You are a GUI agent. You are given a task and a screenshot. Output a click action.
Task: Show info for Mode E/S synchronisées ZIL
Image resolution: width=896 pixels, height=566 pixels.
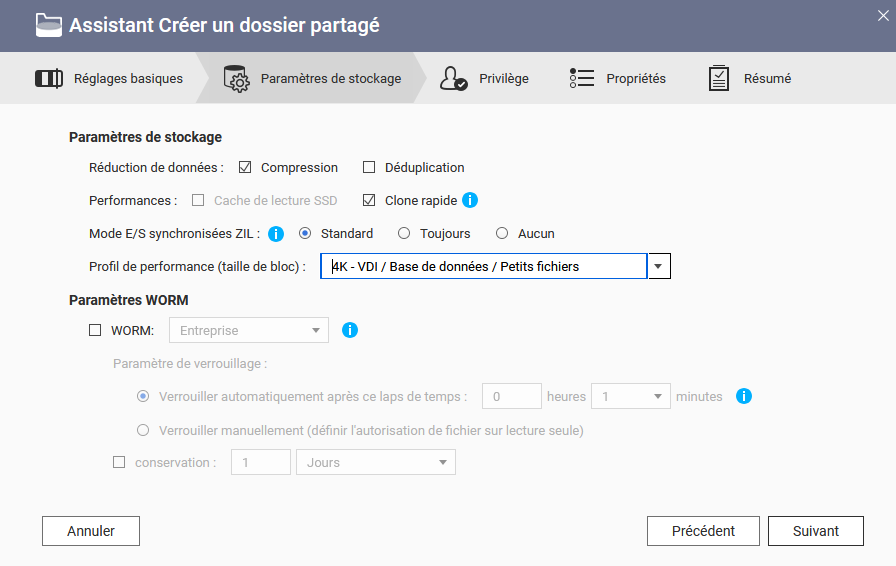pos(276,234)
